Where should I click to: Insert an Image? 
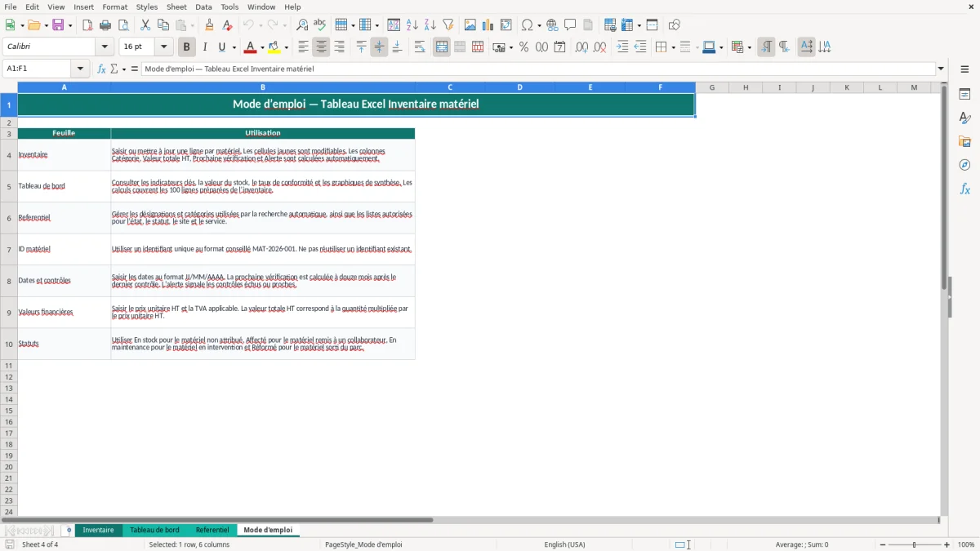470,25
